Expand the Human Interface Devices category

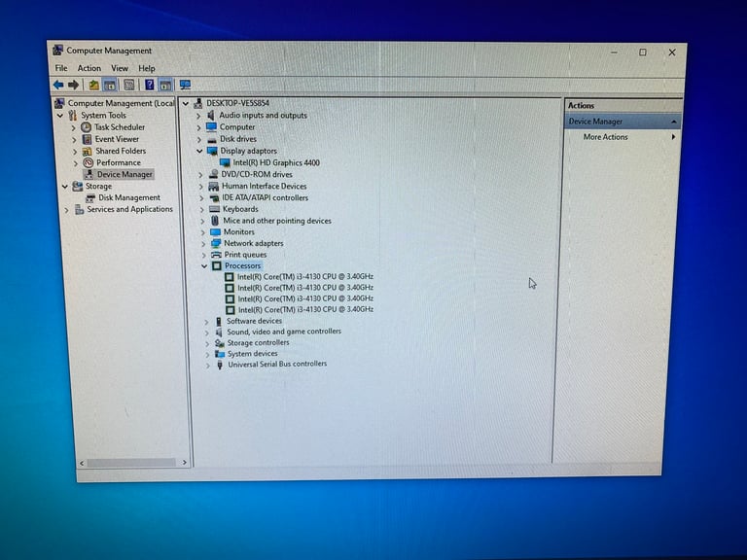coord(200,187)
